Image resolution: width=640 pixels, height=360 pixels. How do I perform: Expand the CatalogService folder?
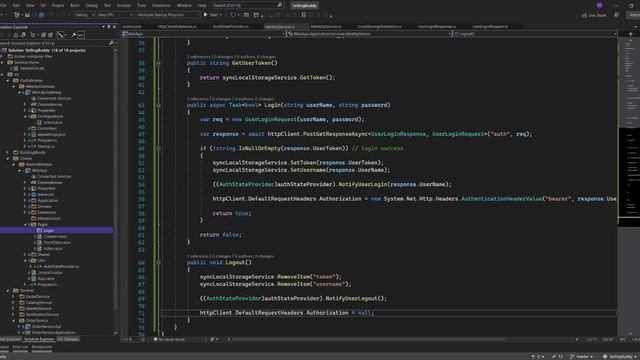[x=13, y=302]
